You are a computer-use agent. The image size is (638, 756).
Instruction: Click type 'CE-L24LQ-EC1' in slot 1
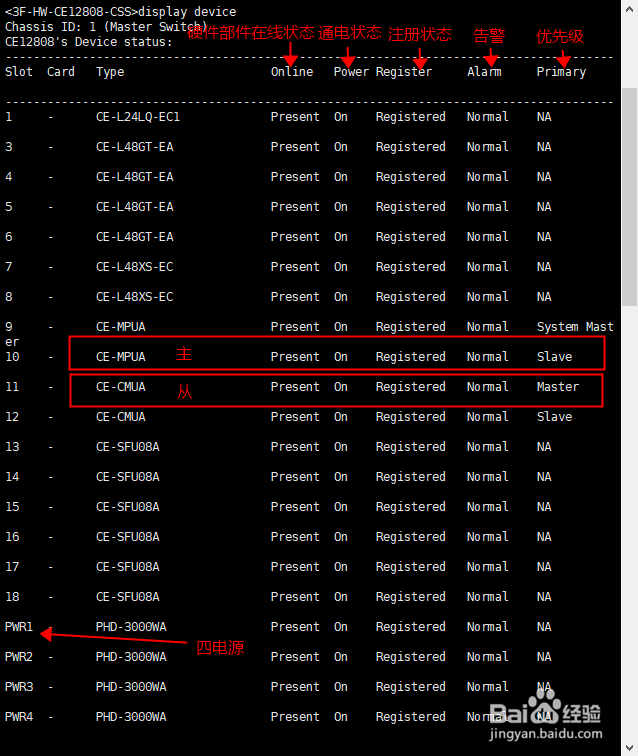(x=138, y=117)
